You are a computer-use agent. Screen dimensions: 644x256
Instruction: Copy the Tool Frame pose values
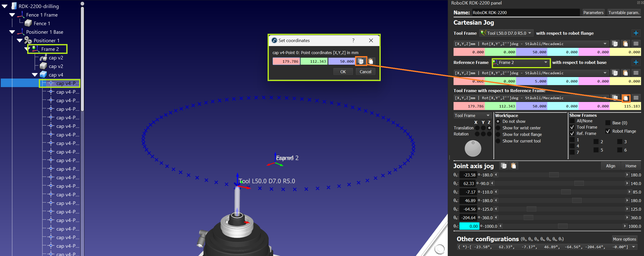click(615, 44)
